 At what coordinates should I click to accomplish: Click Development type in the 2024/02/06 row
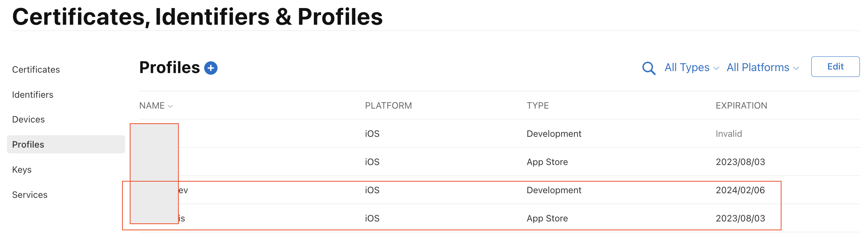tap(554, 190)
